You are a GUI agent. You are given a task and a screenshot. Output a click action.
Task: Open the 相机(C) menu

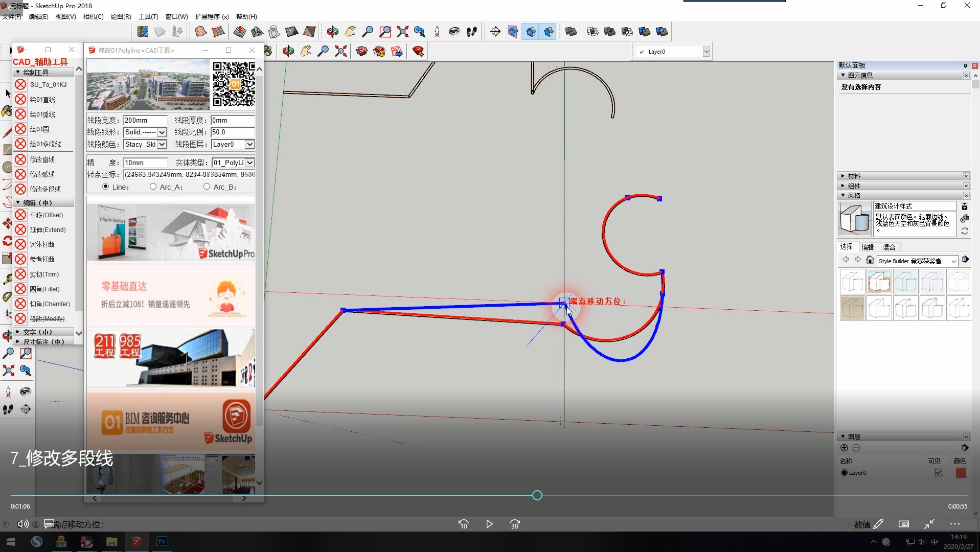coord(93,17)
